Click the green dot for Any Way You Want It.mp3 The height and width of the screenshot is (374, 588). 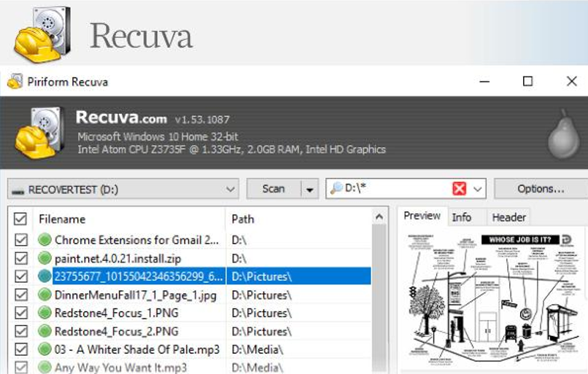45,367
